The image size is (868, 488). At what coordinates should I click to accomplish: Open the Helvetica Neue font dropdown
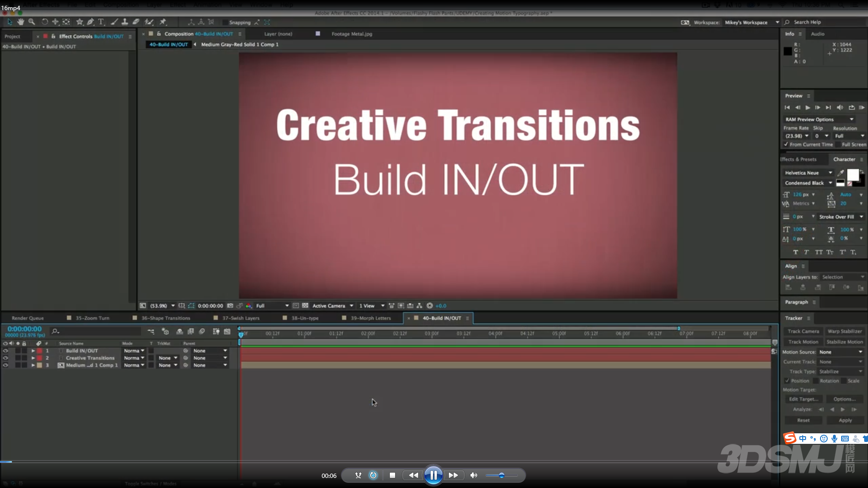808,173
